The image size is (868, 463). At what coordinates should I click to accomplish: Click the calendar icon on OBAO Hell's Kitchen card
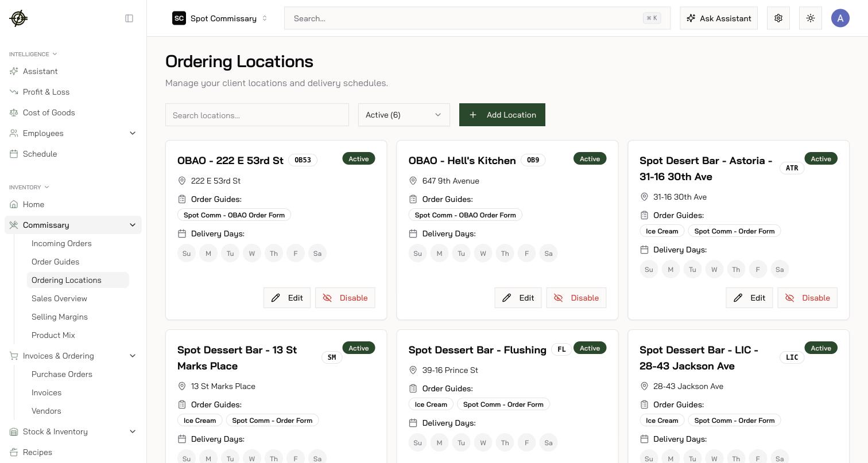coord(413,234)
